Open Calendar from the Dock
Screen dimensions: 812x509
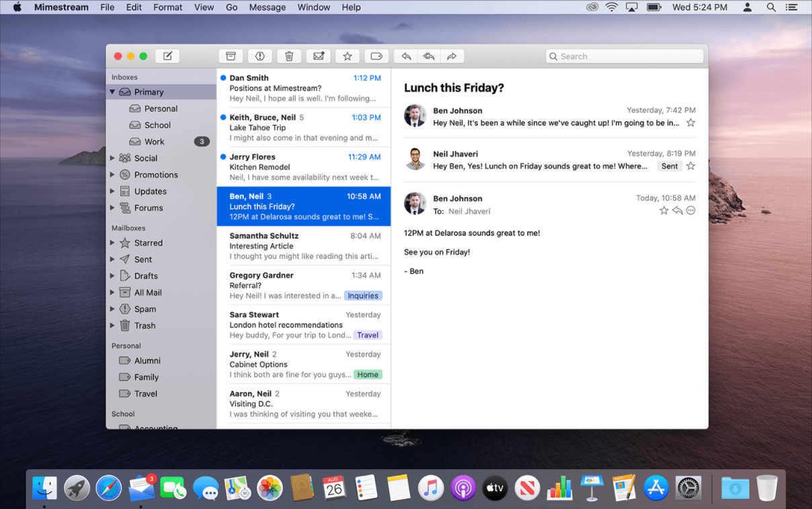(334, 488)
